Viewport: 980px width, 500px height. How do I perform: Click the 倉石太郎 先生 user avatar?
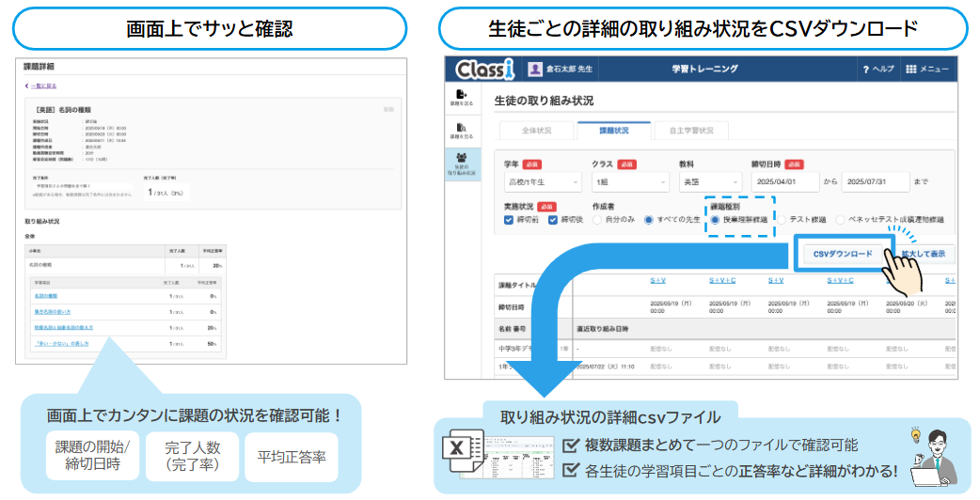(x=535, y=70)
